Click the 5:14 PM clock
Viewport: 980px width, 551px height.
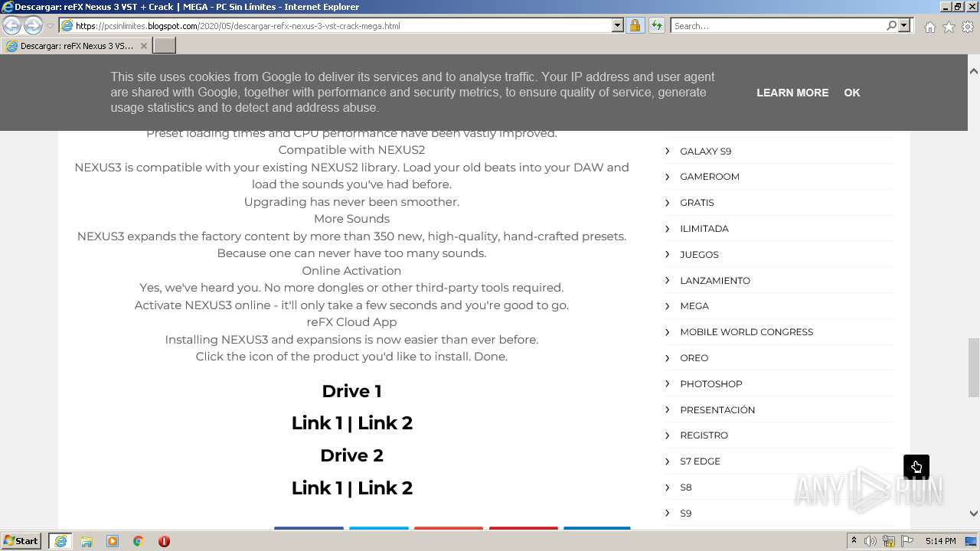click(x=941, y=541)
